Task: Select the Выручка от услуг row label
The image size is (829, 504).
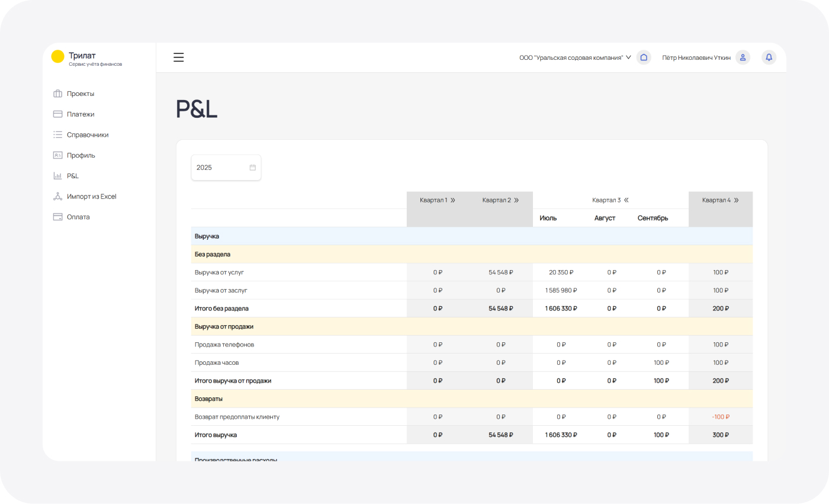Action: pyautogui.click(x=219, y=272)
